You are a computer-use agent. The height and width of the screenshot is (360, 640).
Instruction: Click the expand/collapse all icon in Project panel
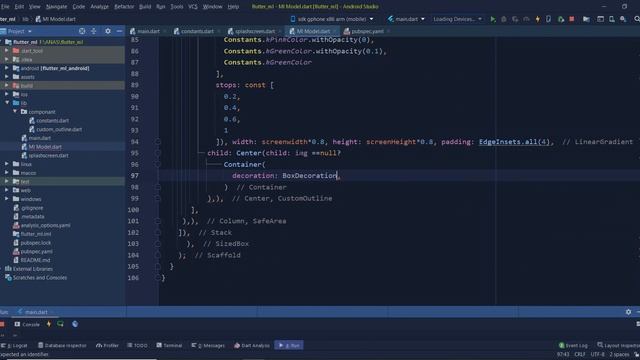click(93, 31)
